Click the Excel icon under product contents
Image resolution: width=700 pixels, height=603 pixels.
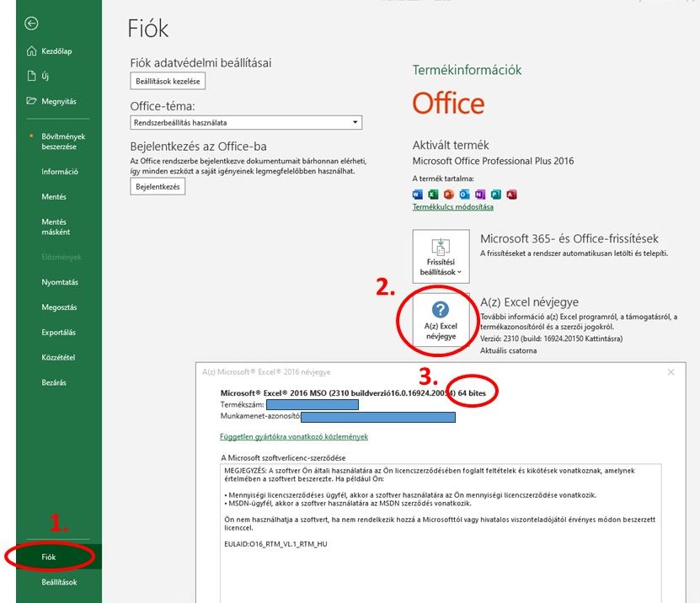(x=433, y=195)
